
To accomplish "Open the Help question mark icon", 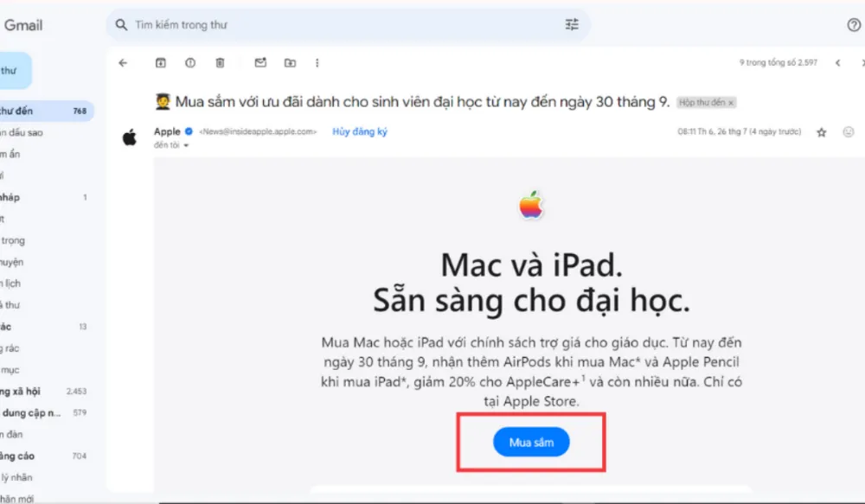I will [x=854, y=25].
